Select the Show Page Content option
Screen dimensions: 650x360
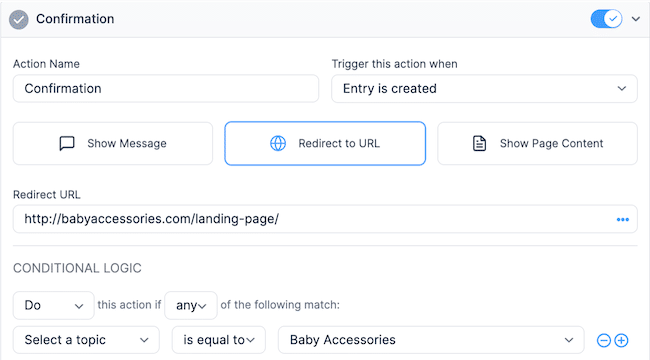coord(537,144)
